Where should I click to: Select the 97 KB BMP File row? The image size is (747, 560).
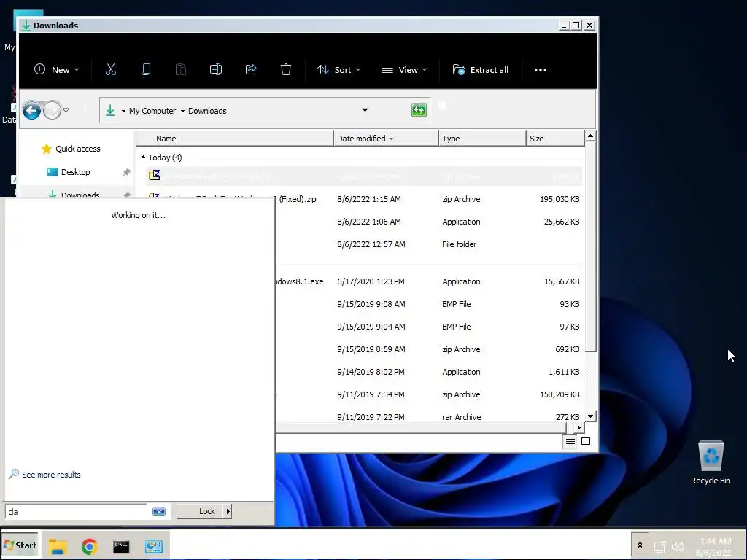pos(427,327)
